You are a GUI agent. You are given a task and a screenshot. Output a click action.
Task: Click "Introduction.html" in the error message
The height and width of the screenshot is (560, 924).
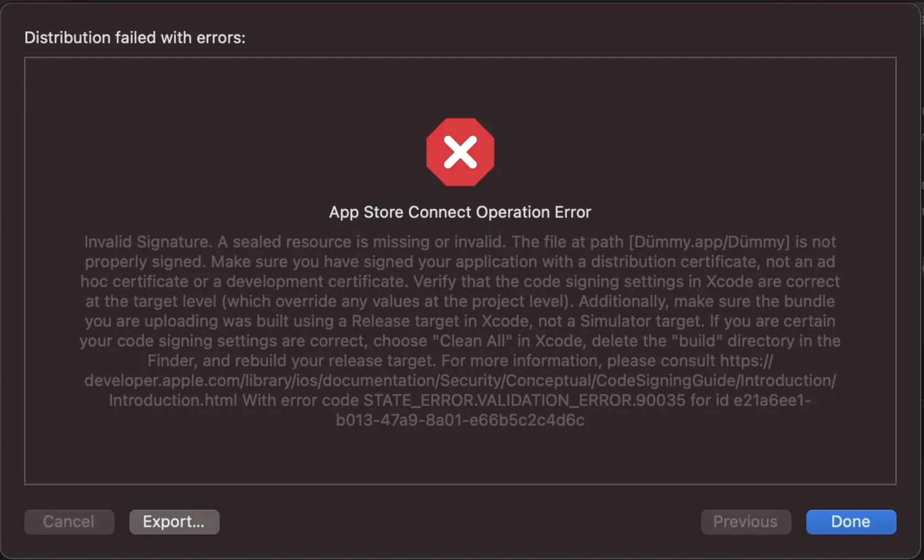pyautogui.click(x=173, y=400)
